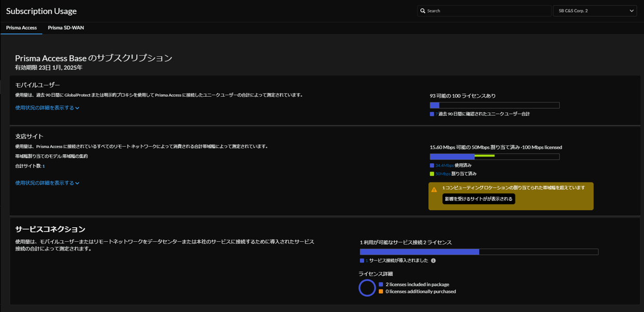Click the モバイルユーザー section heading
Viewport: 644px width, 312px height.
(37, 85)
